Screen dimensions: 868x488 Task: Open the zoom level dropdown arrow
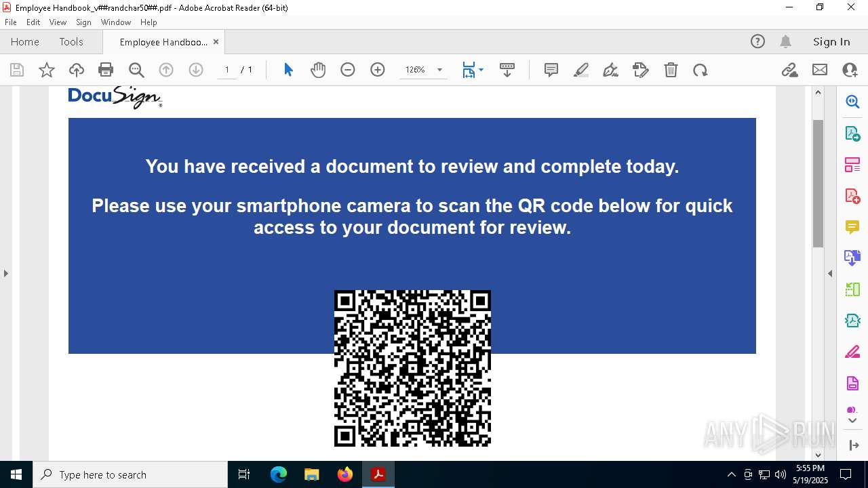pos(439,70)
